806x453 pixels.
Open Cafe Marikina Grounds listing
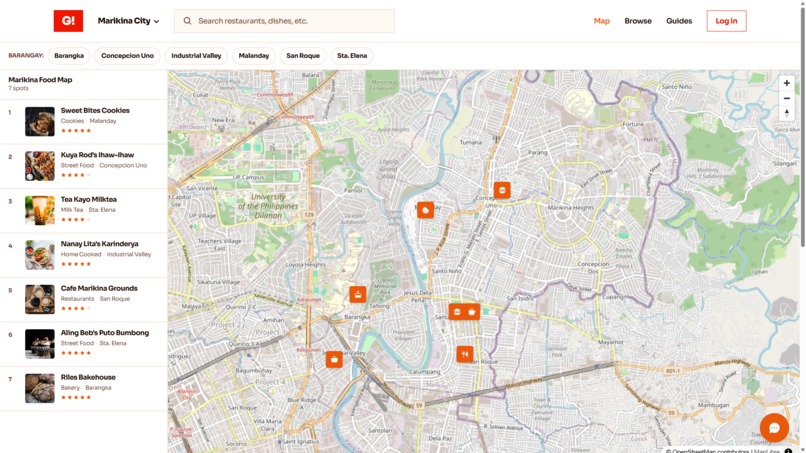click(x=83, y=299)
